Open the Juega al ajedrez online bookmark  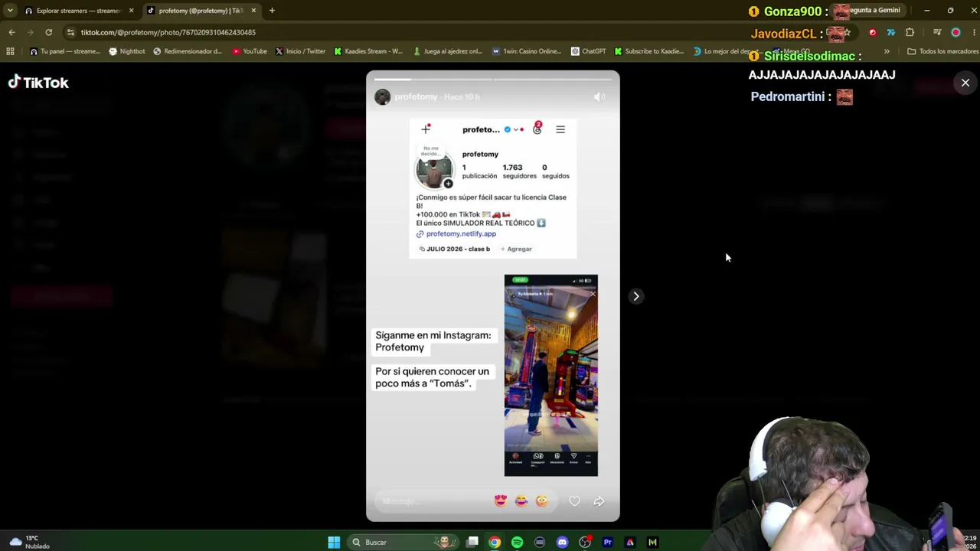pyautogui.click(x=447, y=51)
